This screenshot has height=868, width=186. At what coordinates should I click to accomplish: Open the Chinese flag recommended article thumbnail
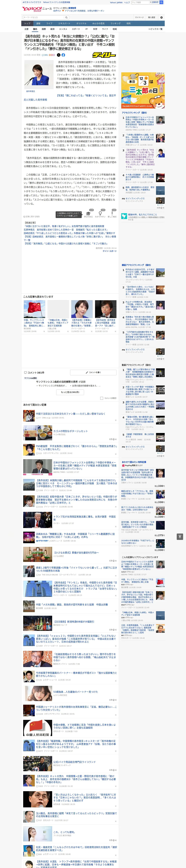pyautogui.click(x=34, y=309)
